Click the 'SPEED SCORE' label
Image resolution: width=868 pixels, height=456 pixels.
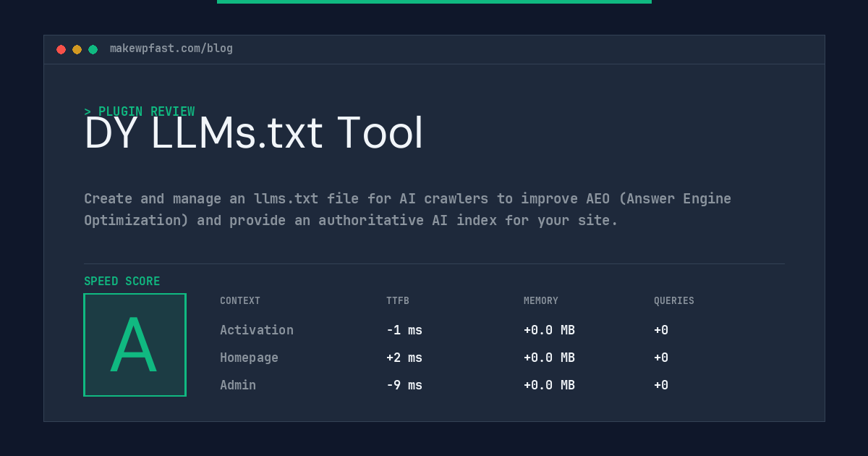tap(122, 282)
